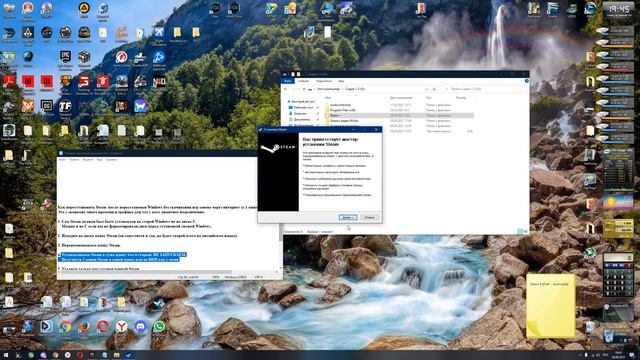Open the Windows Start menu
640x360 pixels.
point(6,355)
